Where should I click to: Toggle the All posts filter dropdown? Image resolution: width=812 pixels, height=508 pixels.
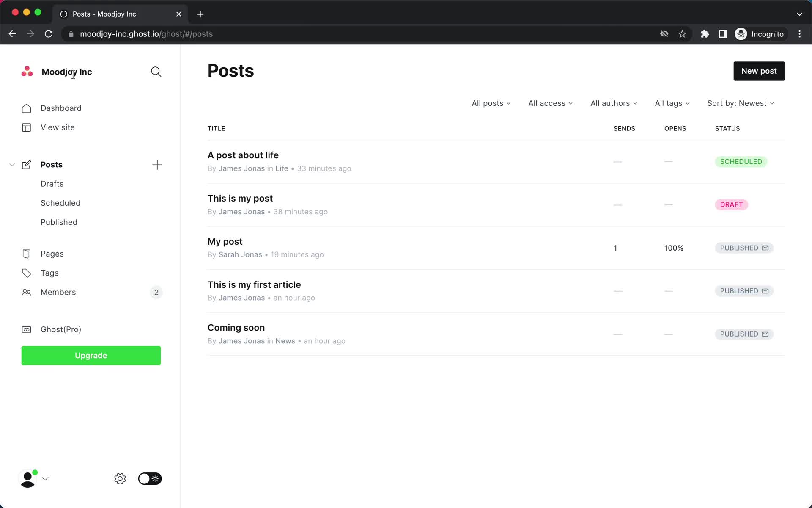click(x=490, y=103)
